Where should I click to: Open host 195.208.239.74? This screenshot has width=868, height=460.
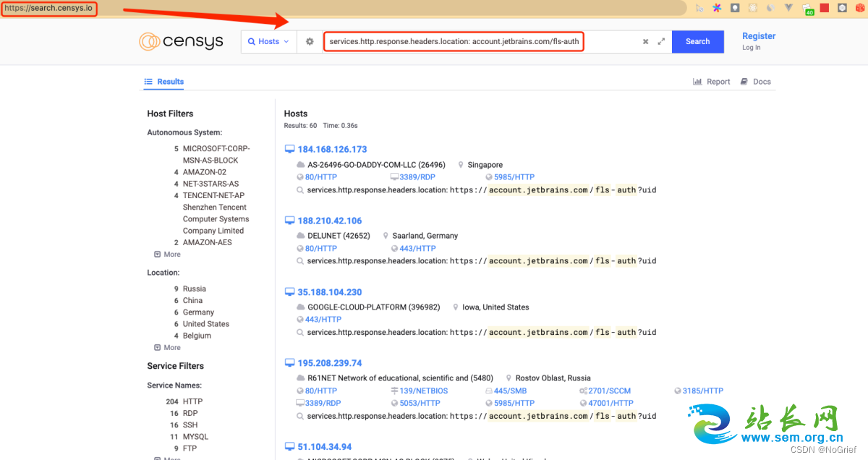click(330, 363)
